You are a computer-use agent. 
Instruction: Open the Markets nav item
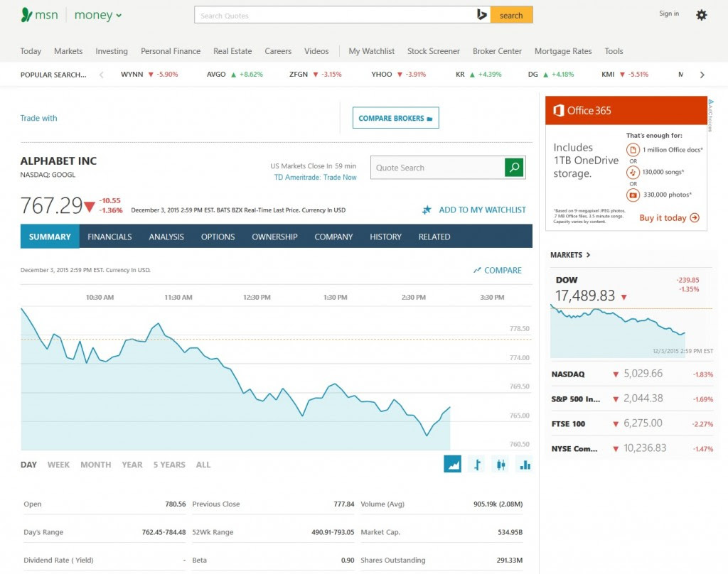click(68, 51)
